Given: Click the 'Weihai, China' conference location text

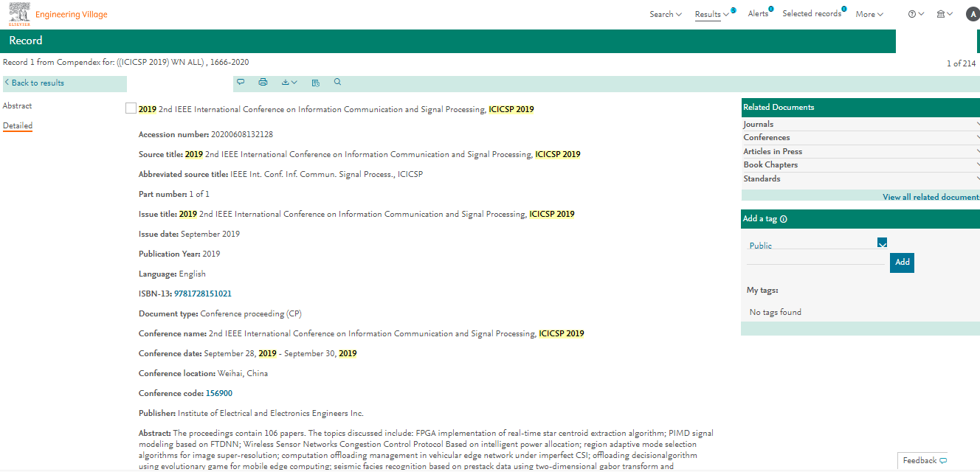Looking at the screenshot, I should (243, 373).
